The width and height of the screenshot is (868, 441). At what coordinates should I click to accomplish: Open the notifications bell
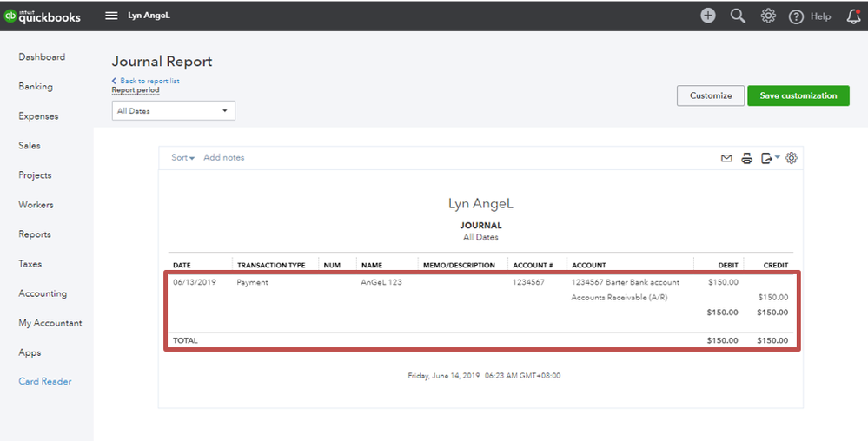pyautogui.click(x=853, y=16)
